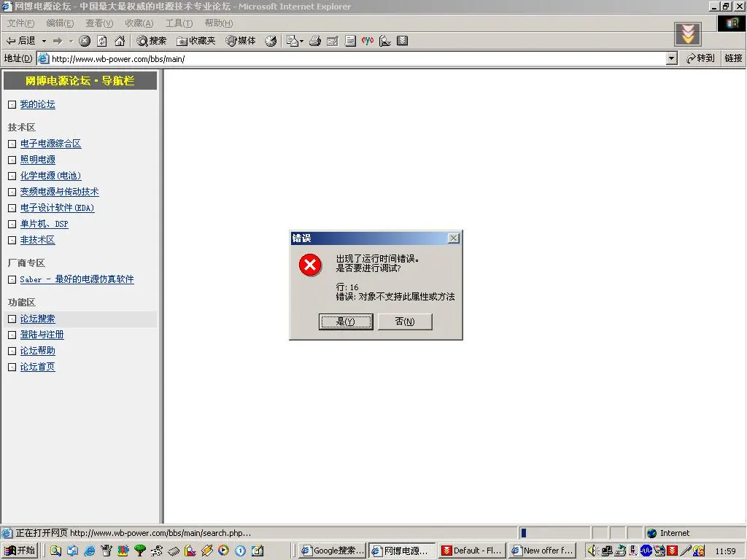Switch to 网博电源 taskbar window
The width and height of the screenshot is (747, 560).
pyautogui.click(x=403, y=551)
